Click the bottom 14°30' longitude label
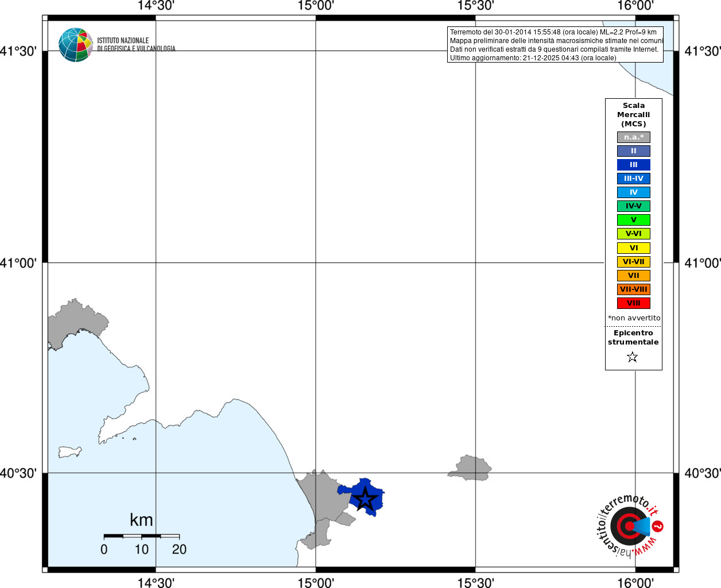 [156, 583]
